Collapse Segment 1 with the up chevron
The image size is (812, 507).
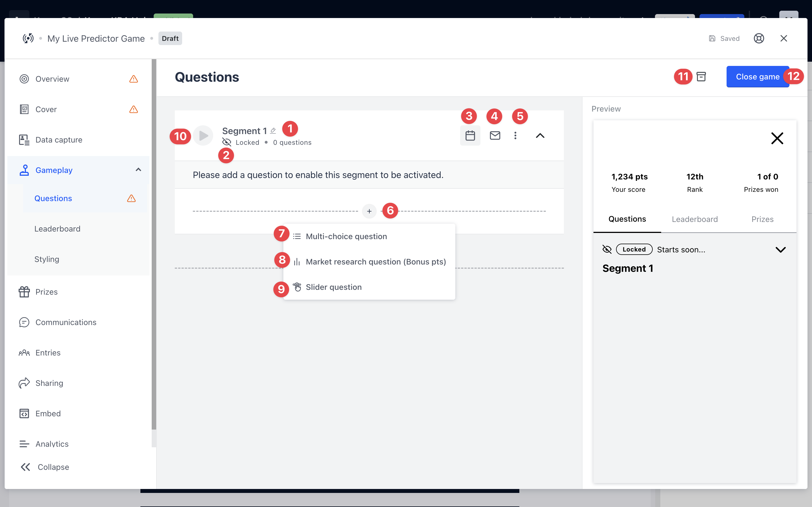(x=540, y=135)
